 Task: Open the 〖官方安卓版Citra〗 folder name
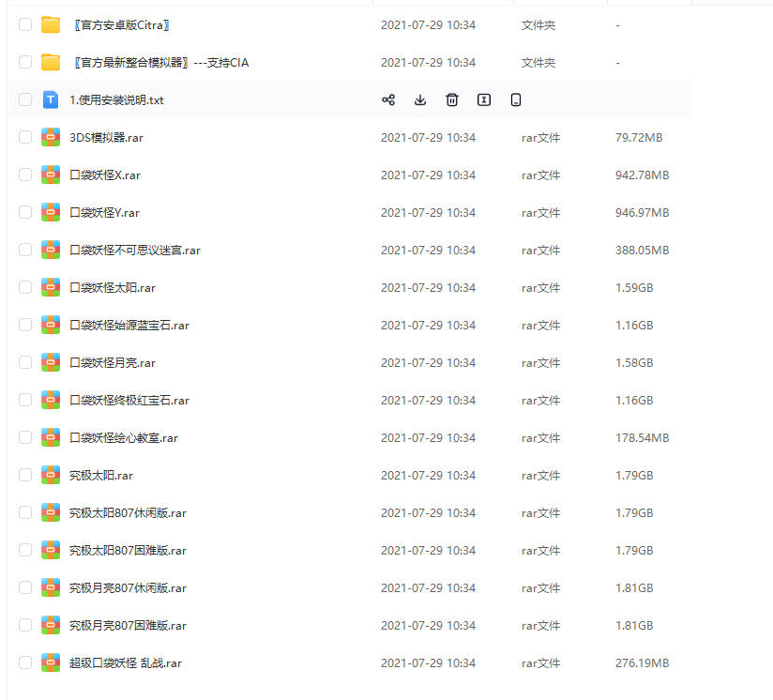click(121, 25)
